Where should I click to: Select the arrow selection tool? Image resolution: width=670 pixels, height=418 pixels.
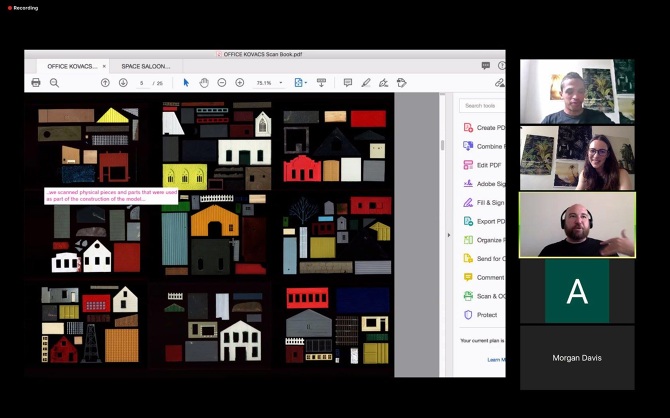(186, 83)
